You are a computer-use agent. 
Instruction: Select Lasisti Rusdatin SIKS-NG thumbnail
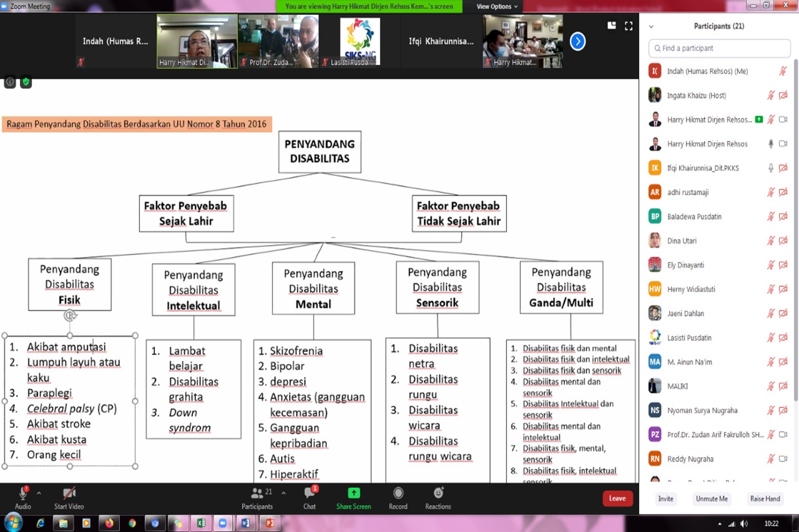click(x=360, y=41)
